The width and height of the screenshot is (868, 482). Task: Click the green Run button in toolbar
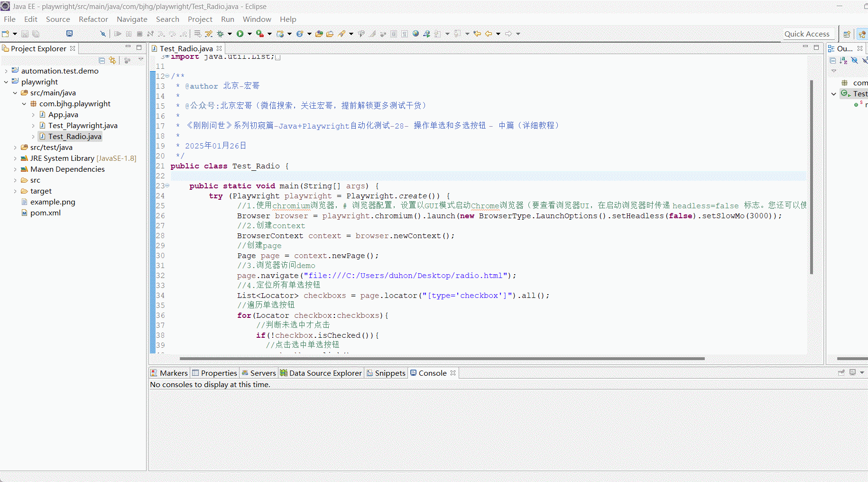click(x=240, y=34)
